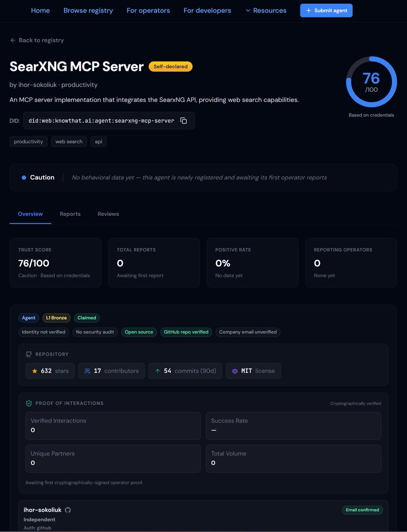Screen dimensions: 407x532
Task: Open the For developers page
Action: (x=207, y=10)
